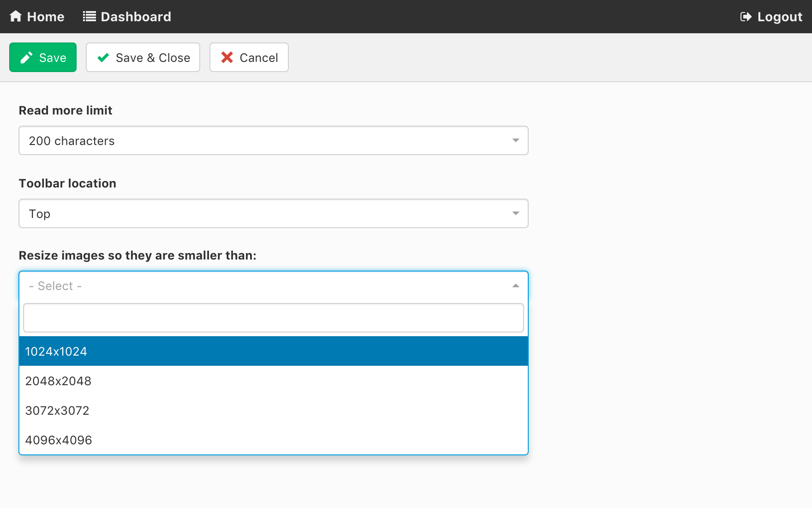Click the red X icon on Cancel
The height and width of the screenshot is (508, 812).
[x=227, y=58]
